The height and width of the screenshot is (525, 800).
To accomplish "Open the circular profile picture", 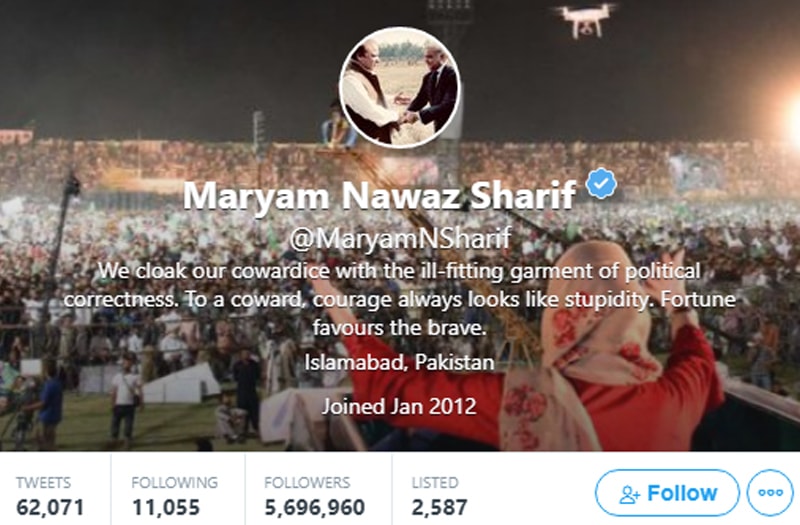I will coord(400,88).
